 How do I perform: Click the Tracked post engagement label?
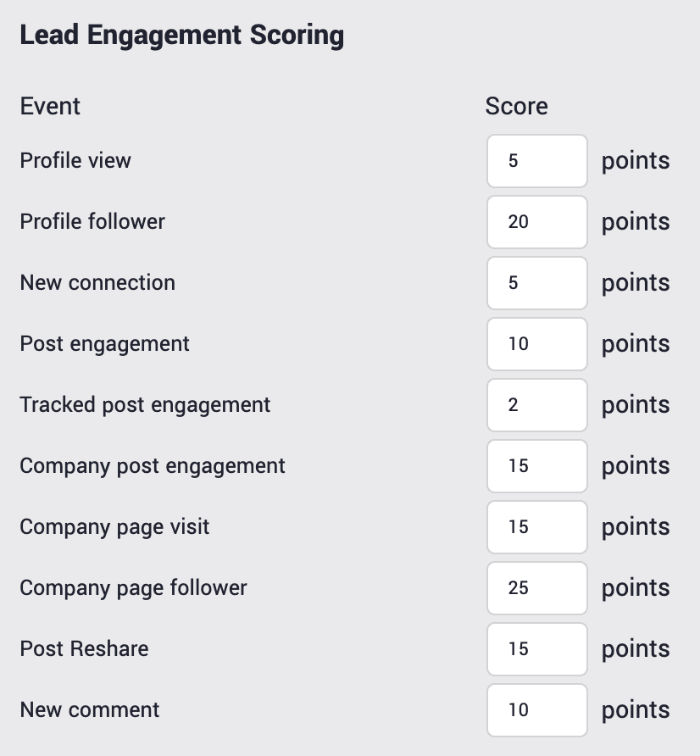pyautogui.click(x=145, y=404)
